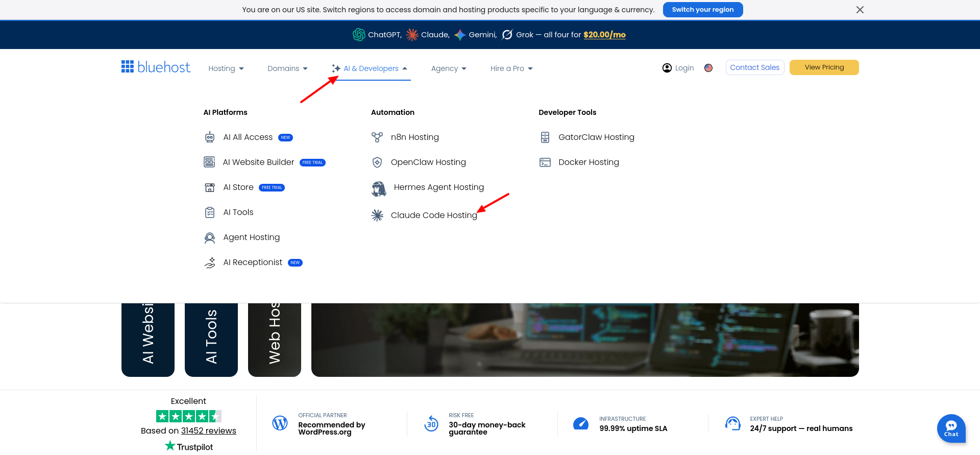
Task: Click the 30-day money-back icon
Action: tap(431, 423)
